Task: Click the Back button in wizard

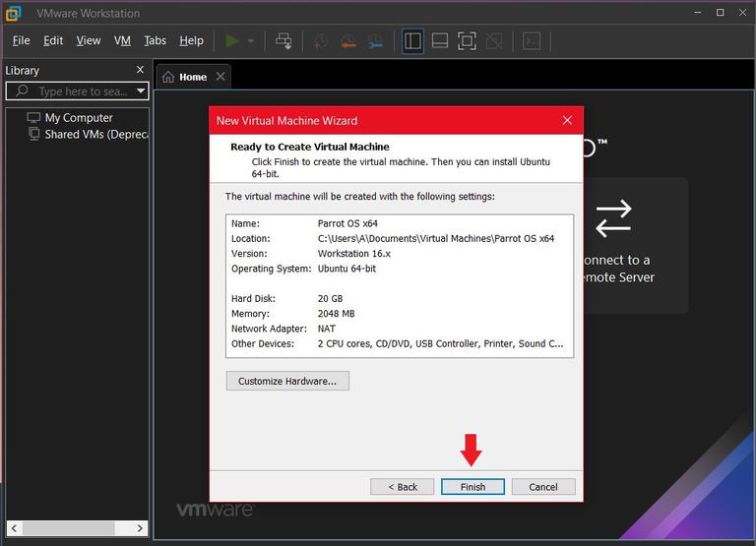Action: pyautogui.click(x=403, y=487)
